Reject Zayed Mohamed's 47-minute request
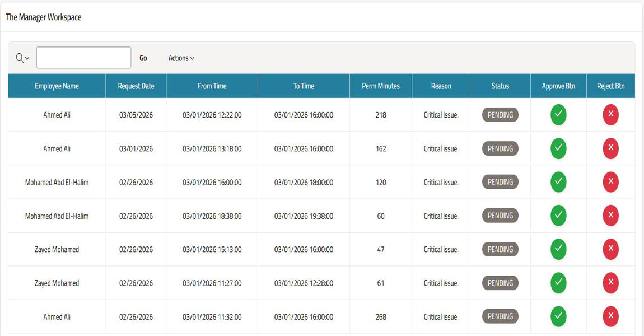The height and width of the screenshot is (336, 644). (x=610, y=249)
